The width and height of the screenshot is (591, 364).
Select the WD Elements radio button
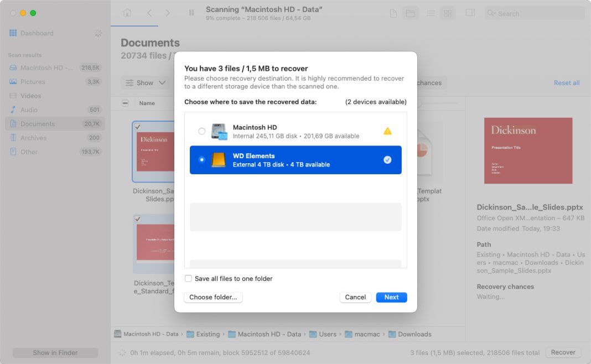203,160
